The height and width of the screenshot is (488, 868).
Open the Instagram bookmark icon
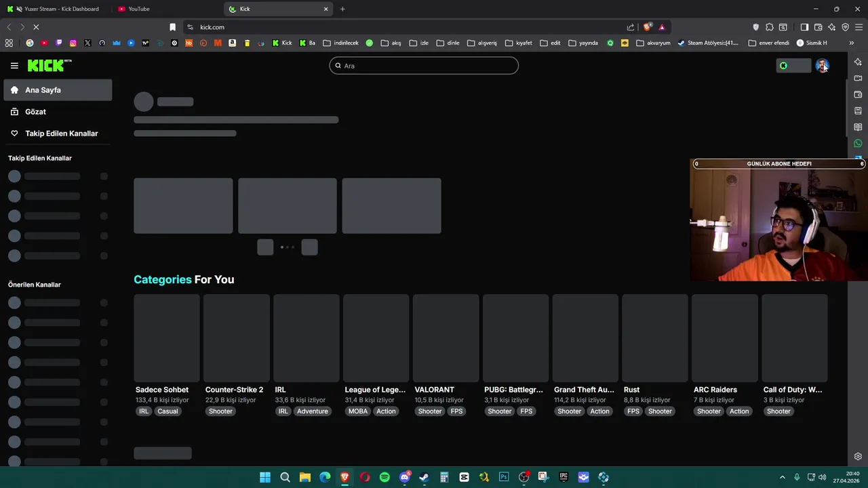click(x=73, y=43)
